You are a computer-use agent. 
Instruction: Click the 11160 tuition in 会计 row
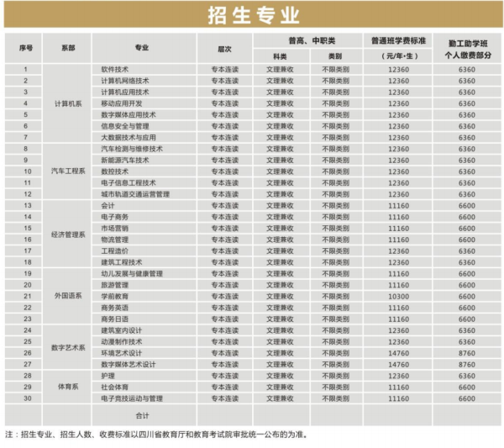pos(398,205)
